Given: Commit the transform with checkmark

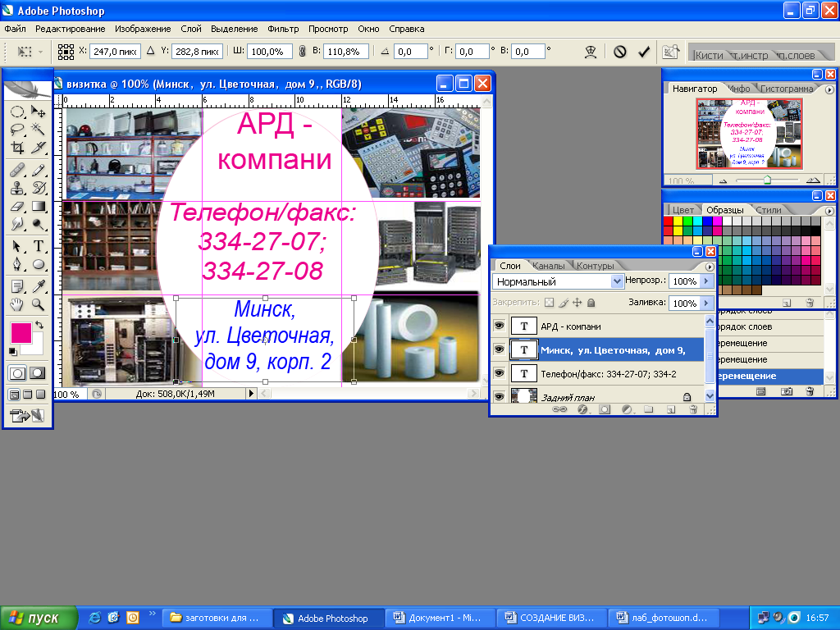Looking at the screenshot, I should pyautogui.click(x=644, y=52).
